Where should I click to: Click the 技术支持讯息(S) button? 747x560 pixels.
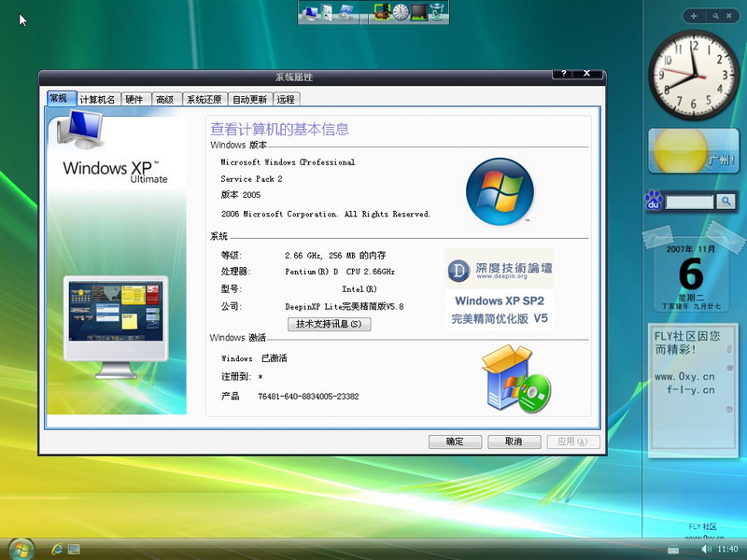tap(330, 324)
